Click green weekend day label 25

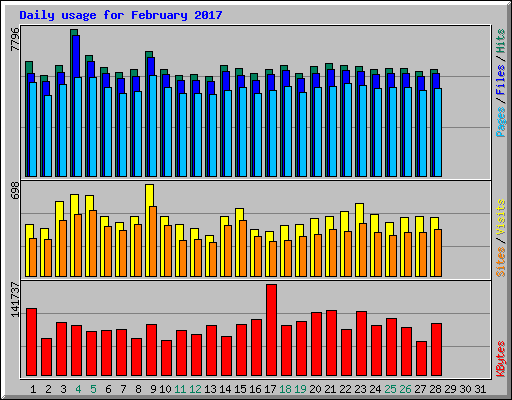[x=391, y=389]
